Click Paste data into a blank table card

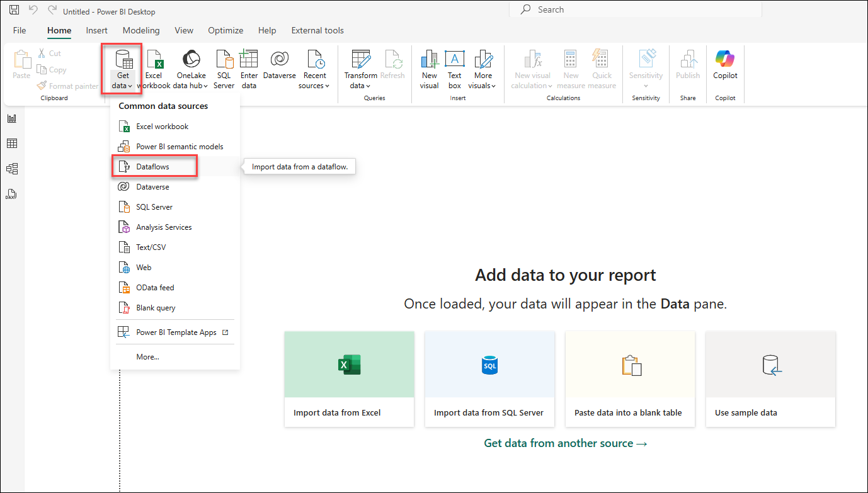coord(631,380)
